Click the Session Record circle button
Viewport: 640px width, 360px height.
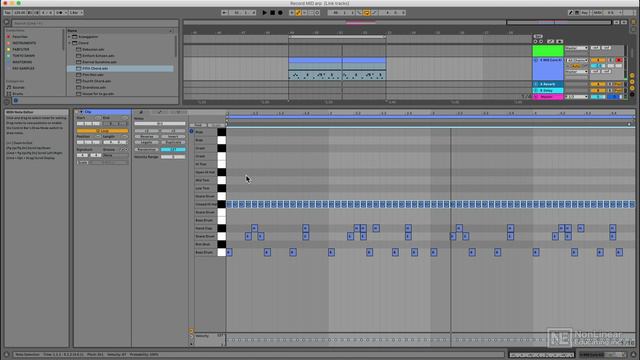[x=318, y=13]
